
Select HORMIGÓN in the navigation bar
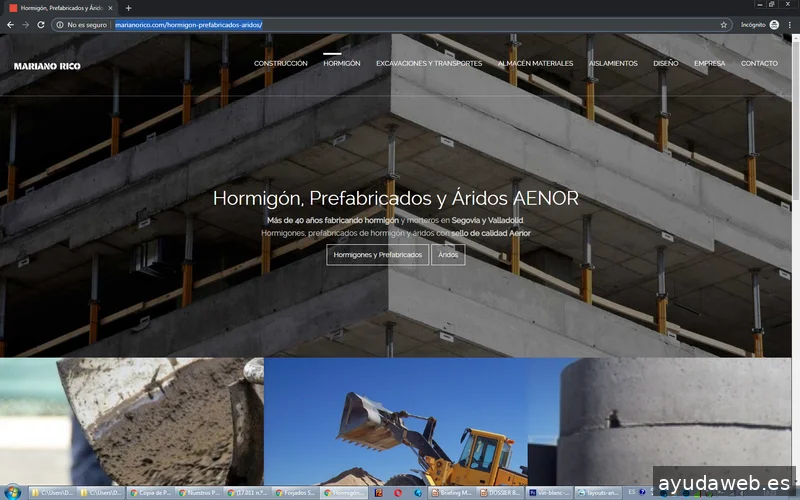click(x=342, y=63)
